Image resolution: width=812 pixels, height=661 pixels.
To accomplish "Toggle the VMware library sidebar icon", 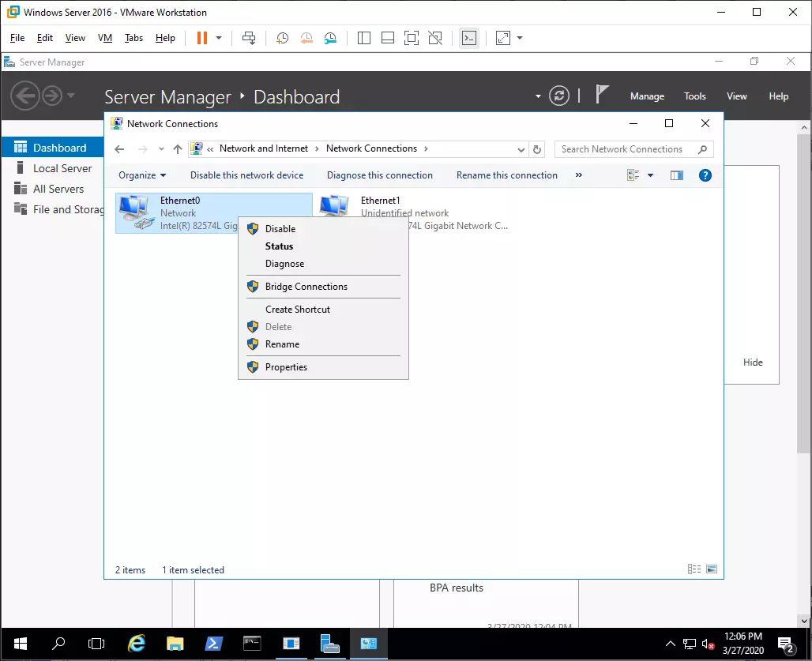I will 364,38.
